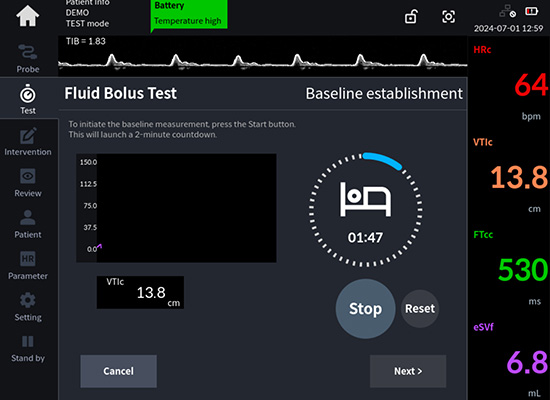Select the circular countdown progress ring

[365, 209]
